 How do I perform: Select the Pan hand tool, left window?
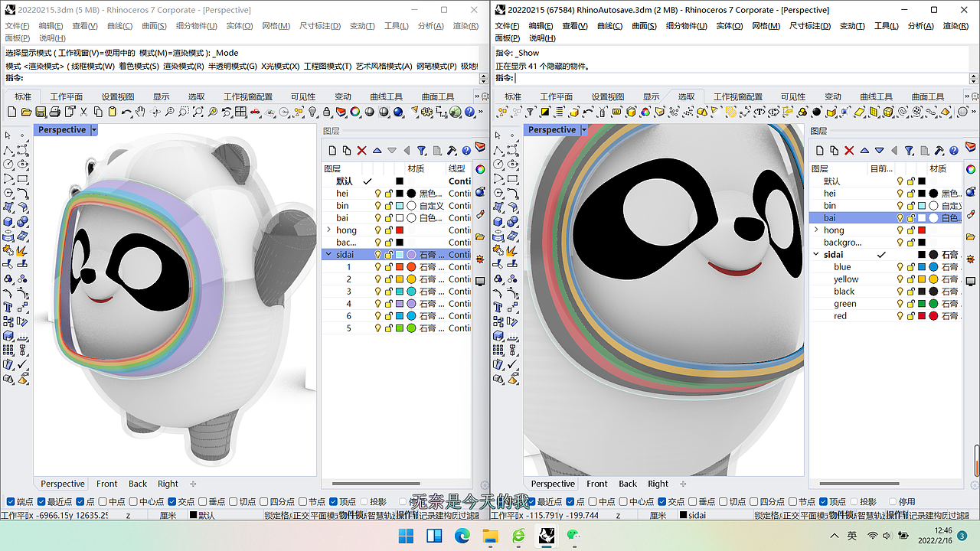coord(140,112)
